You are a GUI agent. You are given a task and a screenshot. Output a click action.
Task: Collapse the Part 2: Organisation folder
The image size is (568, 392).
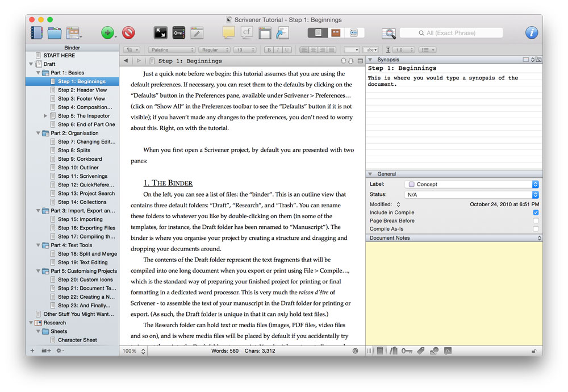(x=38, y=134)
